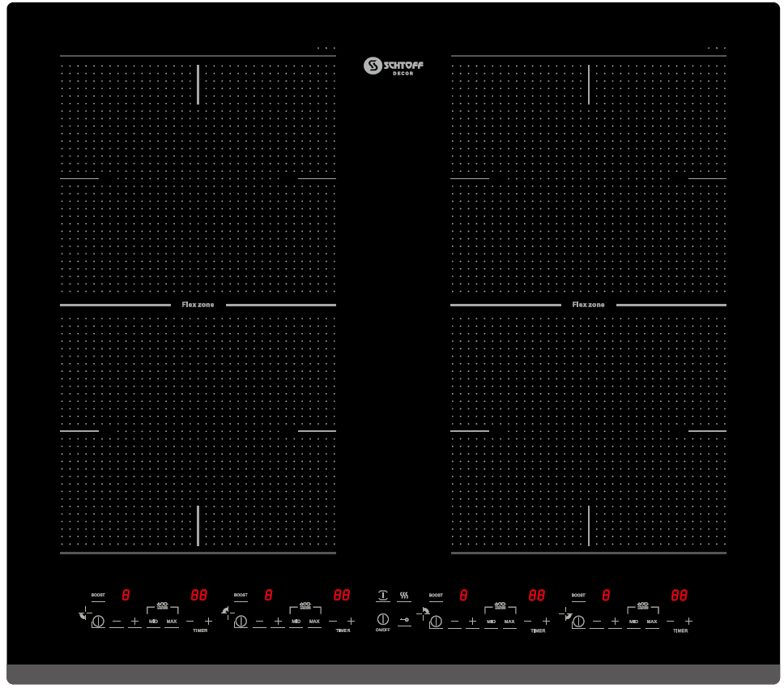Click the Schtoff Decor logo
The width and height of the screenshot is (784, 688).
pos(394,66)
